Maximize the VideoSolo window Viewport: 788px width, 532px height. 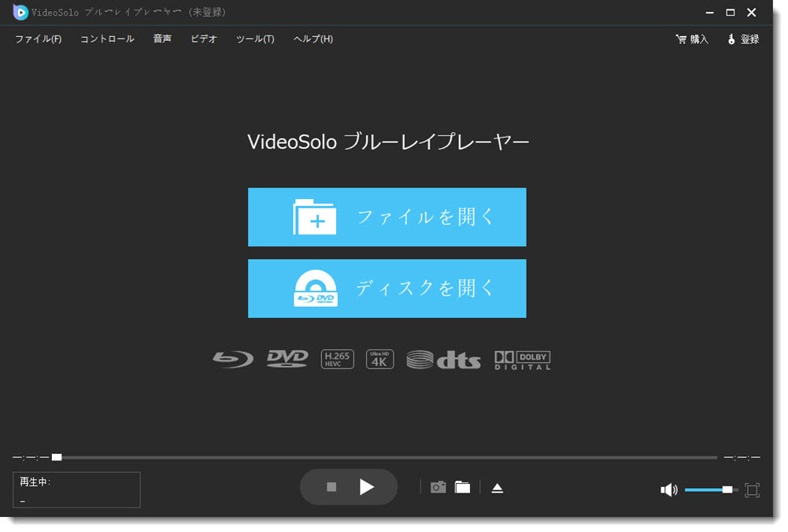[731, 13]
